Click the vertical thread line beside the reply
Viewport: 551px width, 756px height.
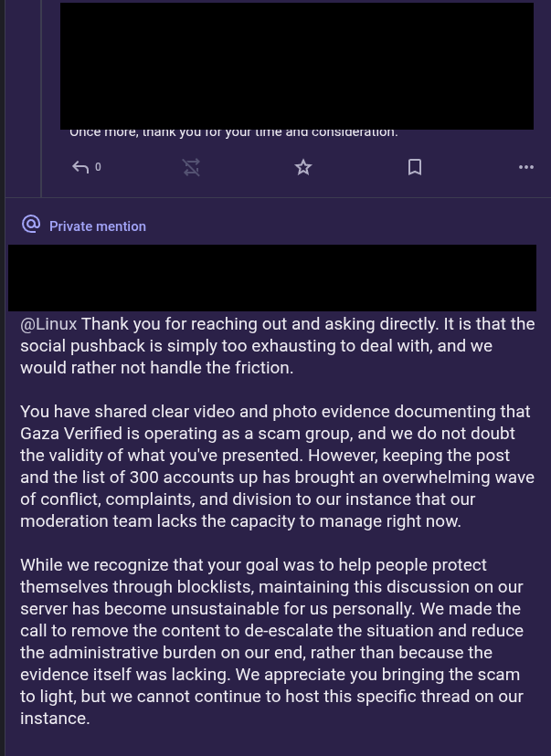[x=41, y=99]
